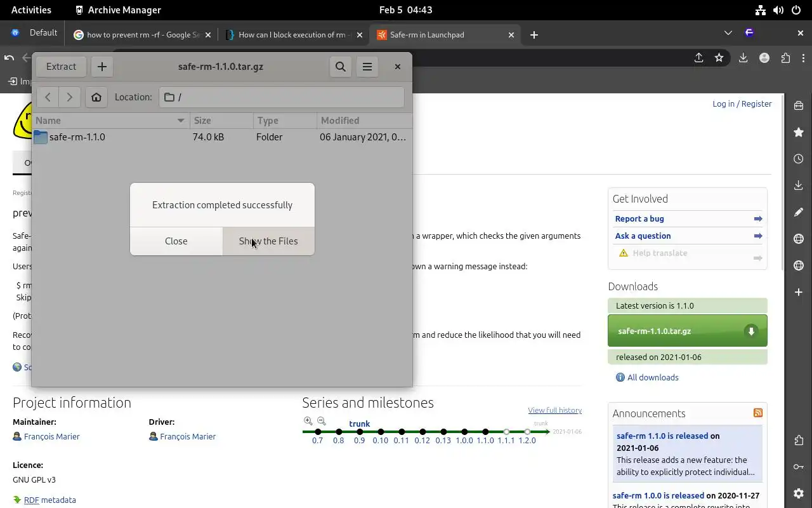Bookmark this page with the star icon
The height and width of the screenshot is (508, 812).
[719, 58]
